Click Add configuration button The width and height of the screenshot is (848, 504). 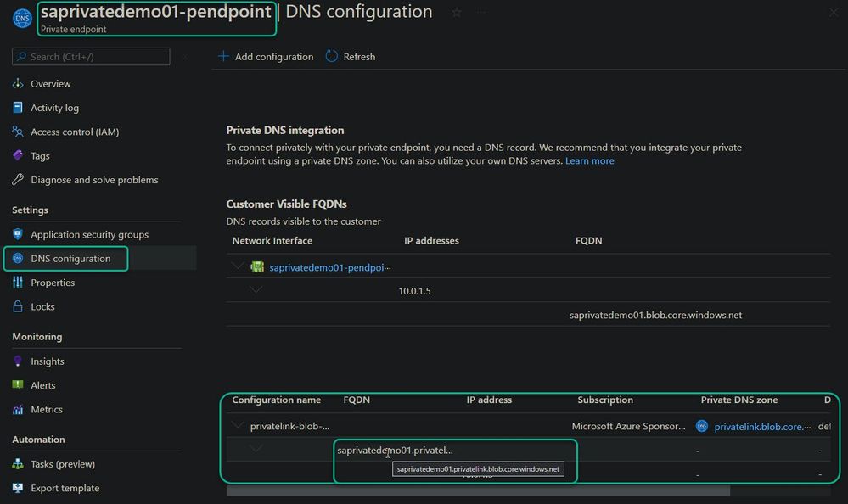(266, 56)
